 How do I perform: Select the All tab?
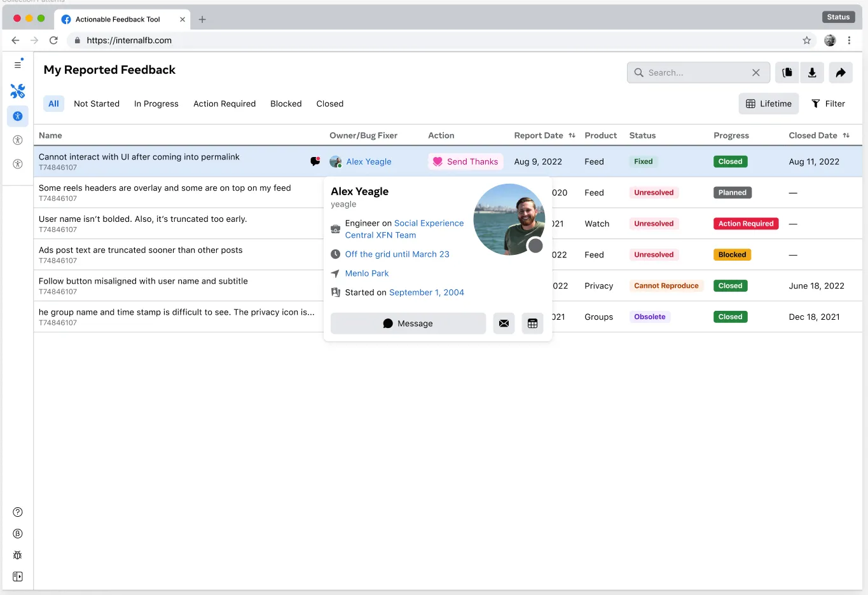[53, 104]
